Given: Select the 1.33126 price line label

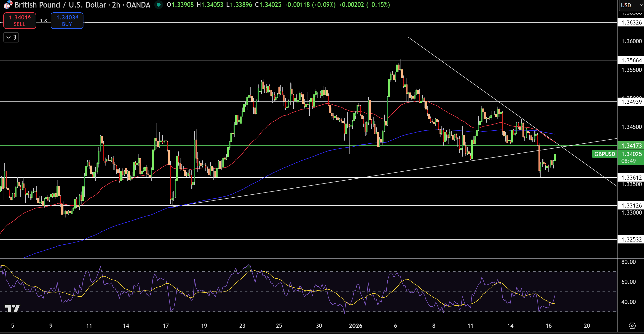Looking at the screenshot, I should click(x=631, y=205).
